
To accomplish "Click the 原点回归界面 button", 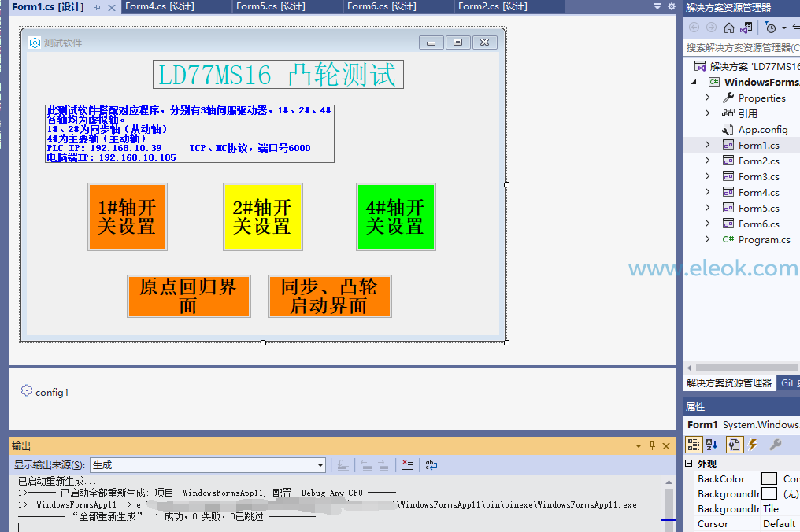I will tap(189, 297).
